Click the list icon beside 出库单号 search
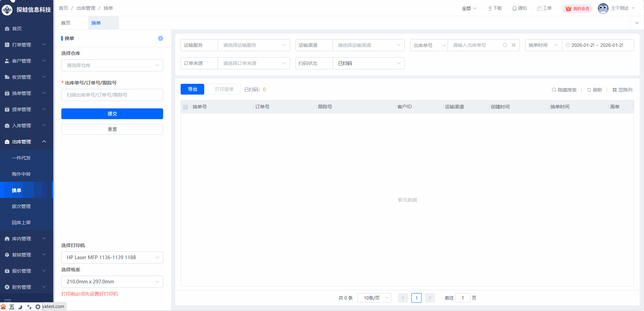This screenshot has width=644, height=311. pyautogui.click(x=514, y=45)
